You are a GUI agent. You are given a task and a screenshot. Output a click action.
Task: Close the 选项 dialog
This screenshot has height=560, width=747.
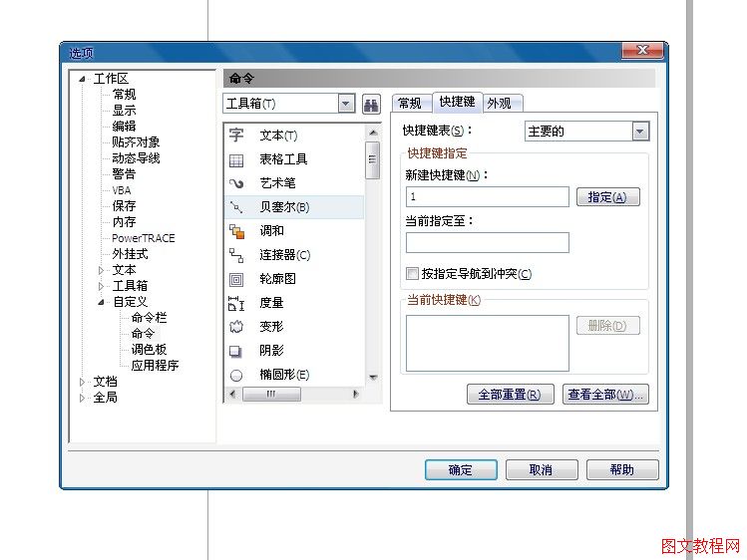642,50
